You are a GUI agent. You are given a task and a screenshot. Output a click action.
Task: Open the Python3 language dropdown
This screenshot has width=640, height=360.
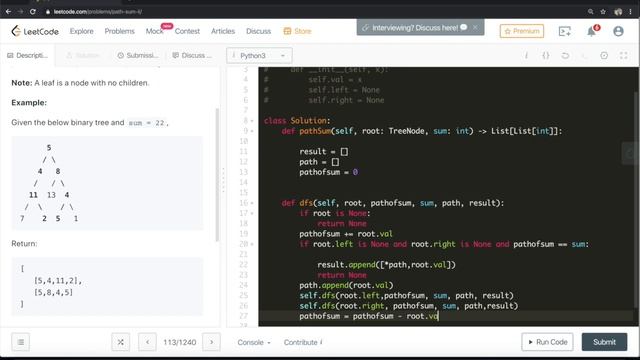259,56
